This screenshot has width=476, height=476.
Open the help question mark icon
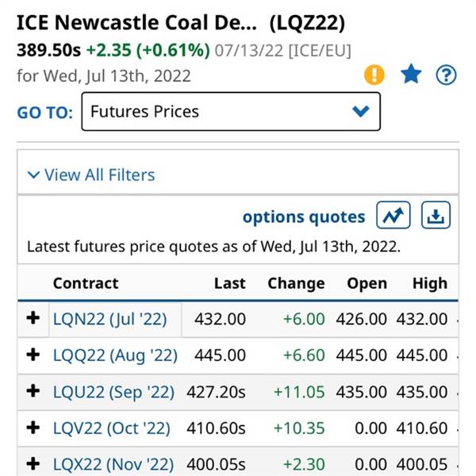446,75
